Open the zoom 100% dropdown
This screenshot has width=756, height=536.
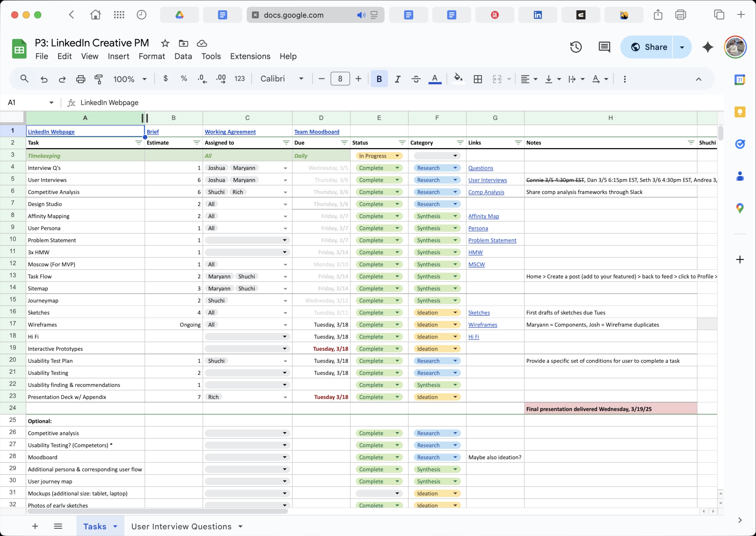click(130, 79)
